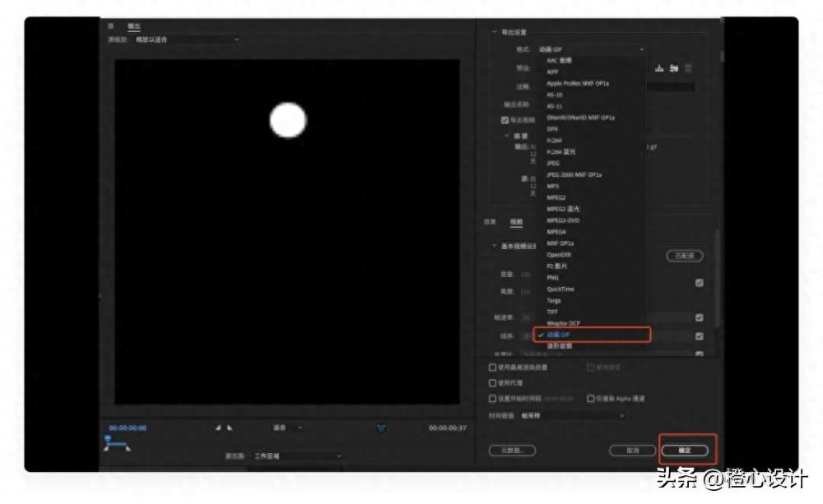
Task: Open the 源范围 工作区域 dropdown
Action: point(297,456)
